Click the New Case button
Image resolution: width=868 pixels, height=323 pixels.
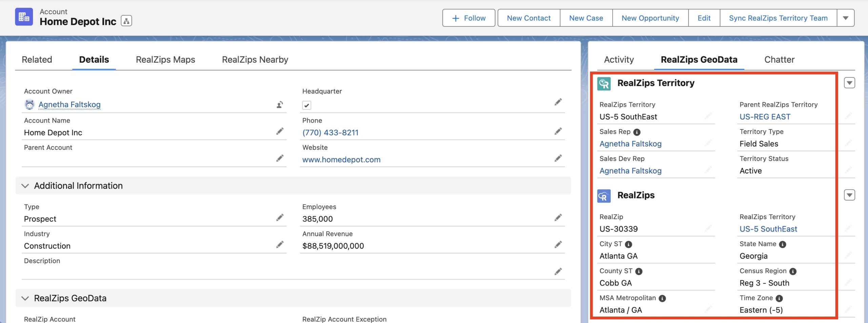[586, 18]
